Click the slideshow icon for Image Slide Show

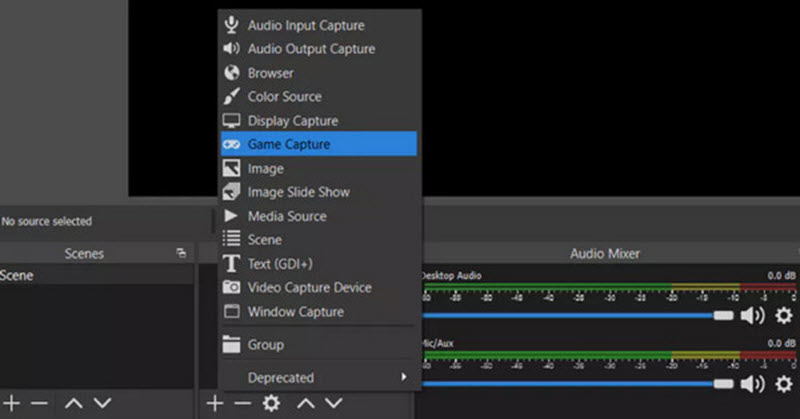pos(232,192)
